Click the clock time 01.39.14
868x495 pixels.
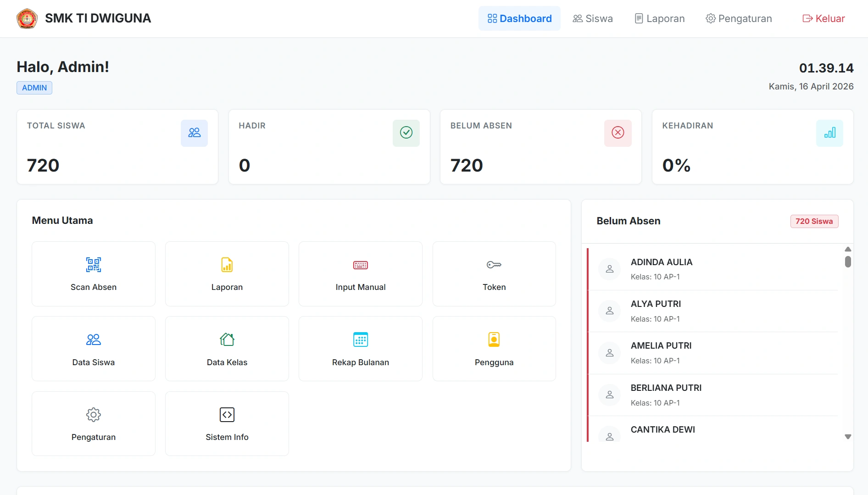826,68
